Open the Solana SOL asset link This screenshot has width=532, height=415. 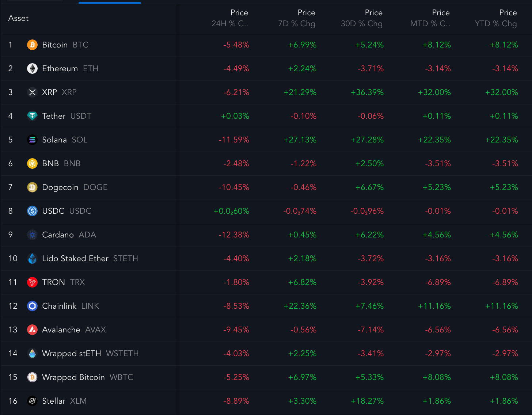pyautogui.click(x=65, y=140)
